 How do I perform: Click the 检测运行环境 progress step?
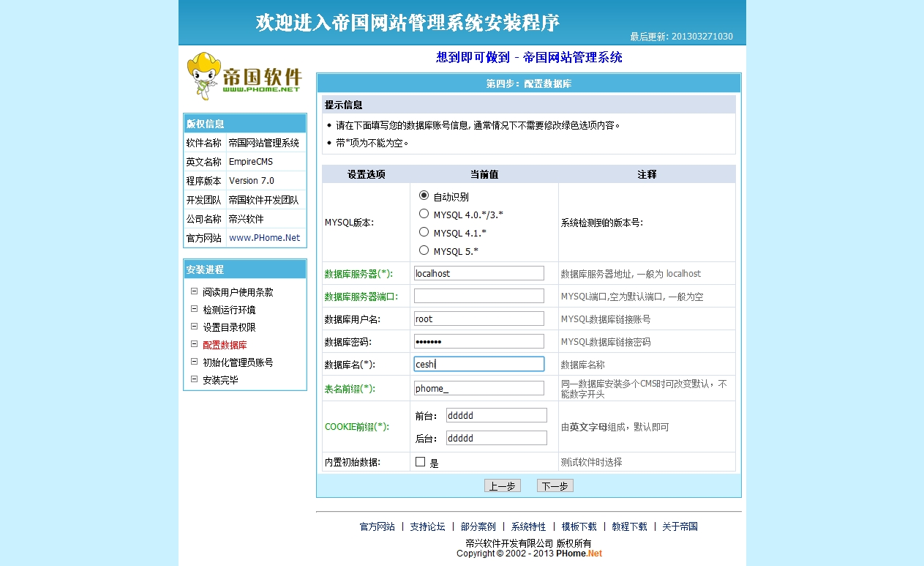[229, 310]
